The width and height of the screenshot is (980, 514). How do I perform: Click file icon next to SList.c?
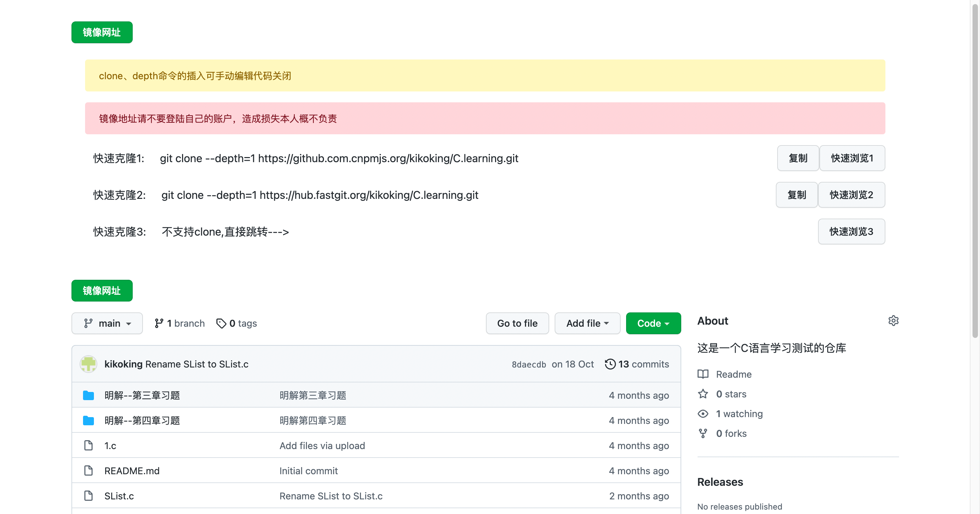(x=88, y=496)
